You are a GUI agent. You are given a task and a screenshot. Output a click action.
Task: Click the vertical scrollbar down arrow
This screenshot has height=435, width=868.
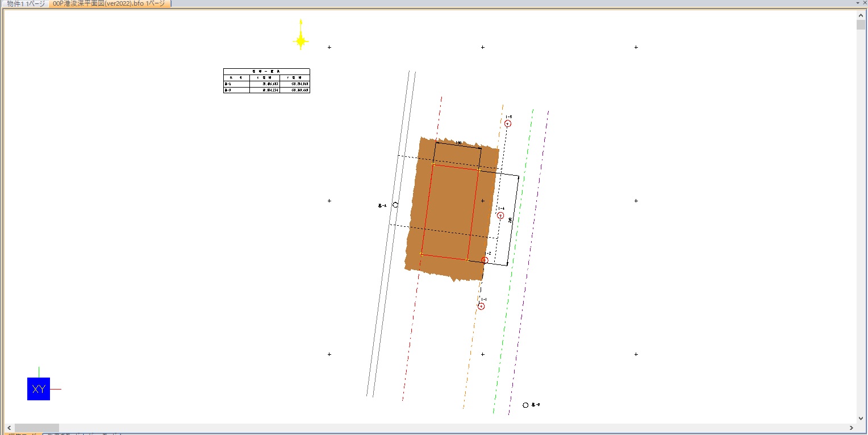pos(861,419)
